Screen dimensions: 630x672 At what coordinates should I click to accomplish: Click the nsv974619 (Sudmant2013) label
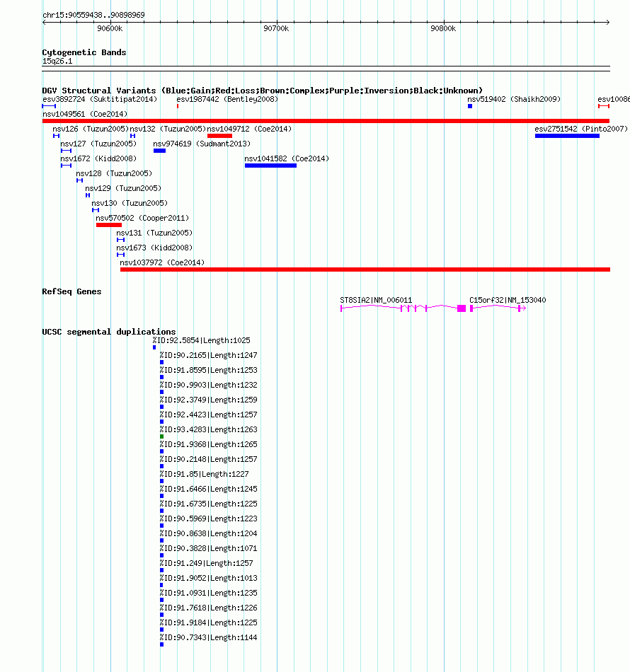[202, 144]
